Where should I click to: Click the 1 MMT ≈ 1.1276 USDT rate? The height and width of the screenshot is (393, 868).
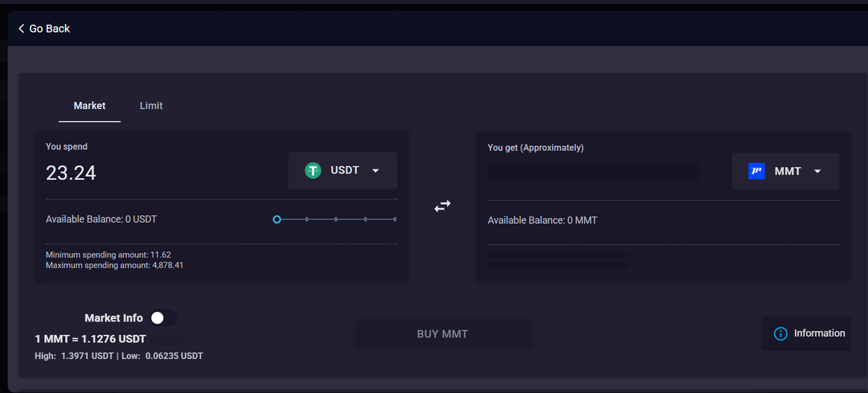(90, 339)
